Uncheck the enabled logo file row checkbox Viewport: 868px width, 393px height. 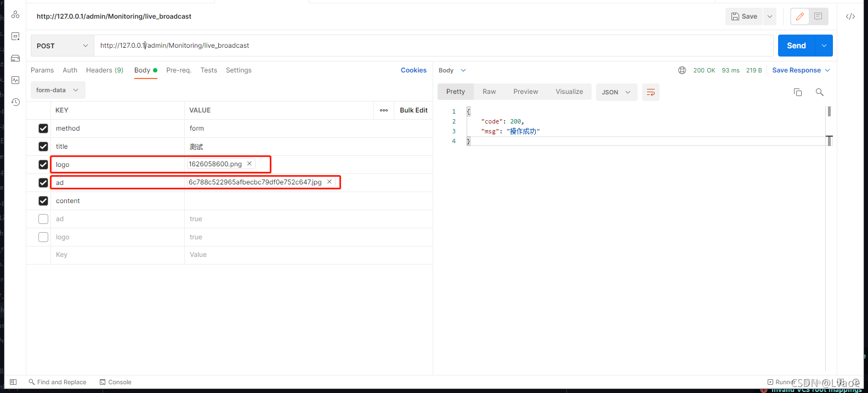pyautogui.click(x=43, y=165)
